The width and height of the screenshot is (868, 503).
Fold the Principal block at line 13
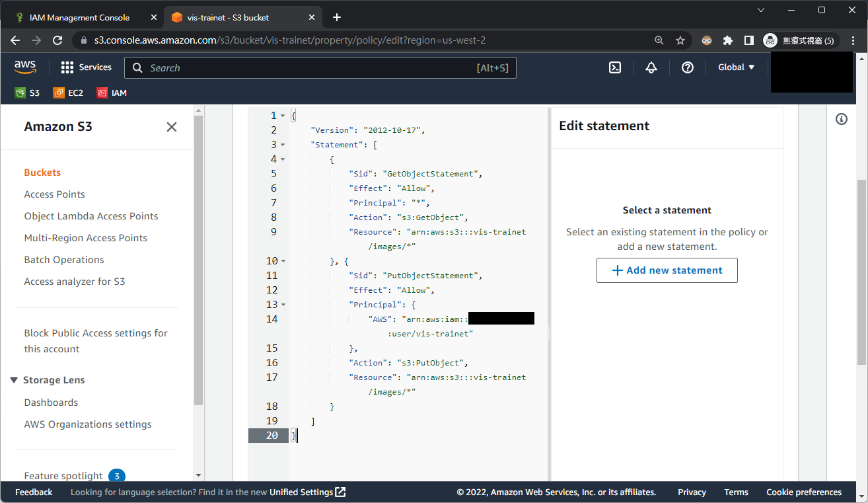coord(283,305)
